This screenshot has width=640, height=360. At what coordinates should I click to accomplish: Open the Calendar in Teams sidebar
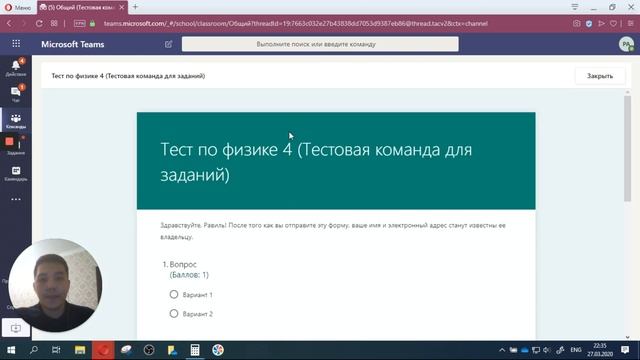click(x=16, y=173)
